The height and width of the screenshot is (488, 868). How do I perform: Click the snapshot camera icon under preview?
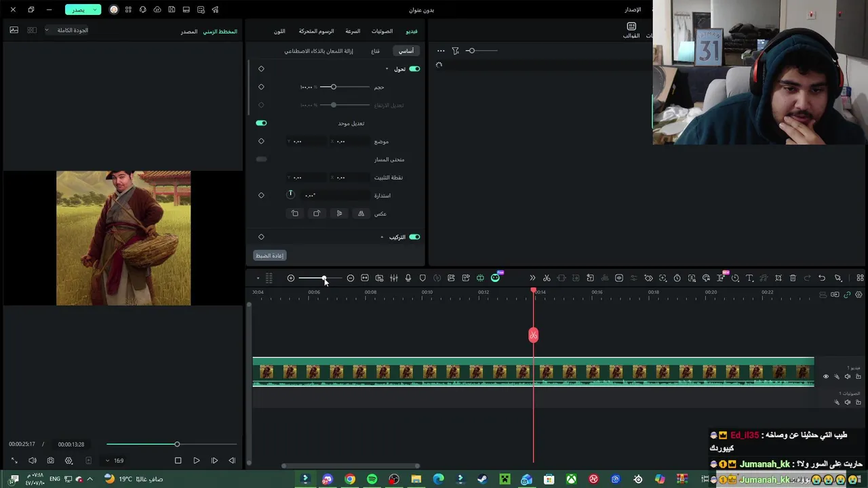tap(50, 460)
